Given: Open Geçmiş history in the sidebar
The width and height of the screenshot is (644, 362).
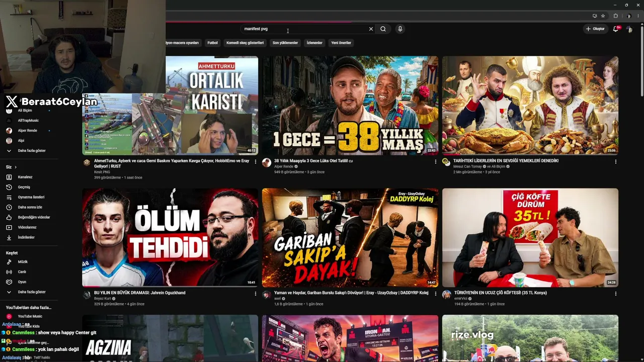Looking at the screenshot, I should tap(28, 187).
